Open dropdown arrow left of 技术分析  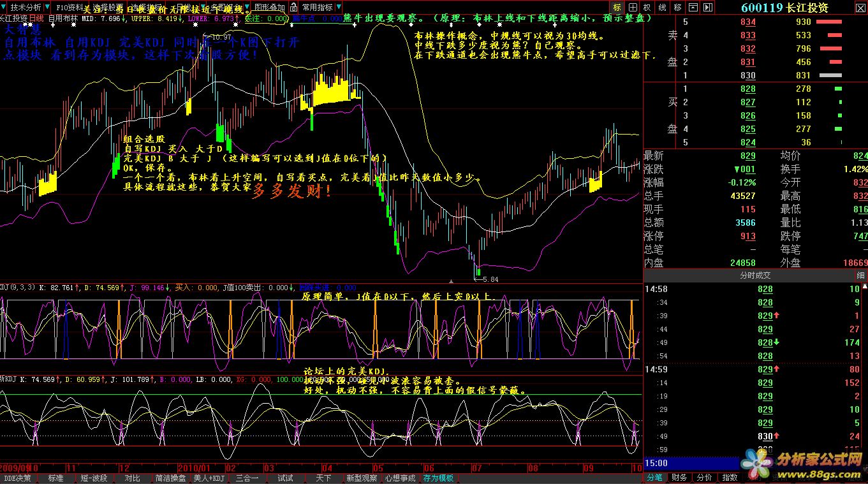[x=4, y=7]
